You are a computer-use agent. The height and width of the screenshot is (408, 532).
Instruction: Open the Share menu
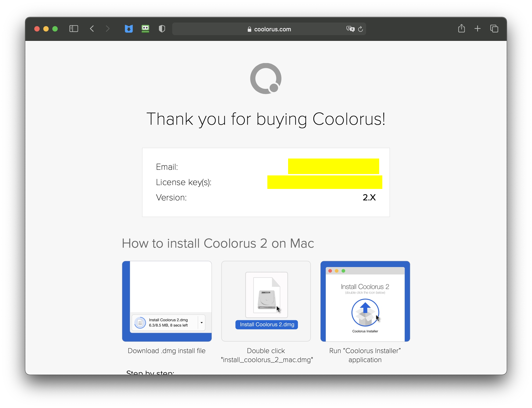coord(461,29)
